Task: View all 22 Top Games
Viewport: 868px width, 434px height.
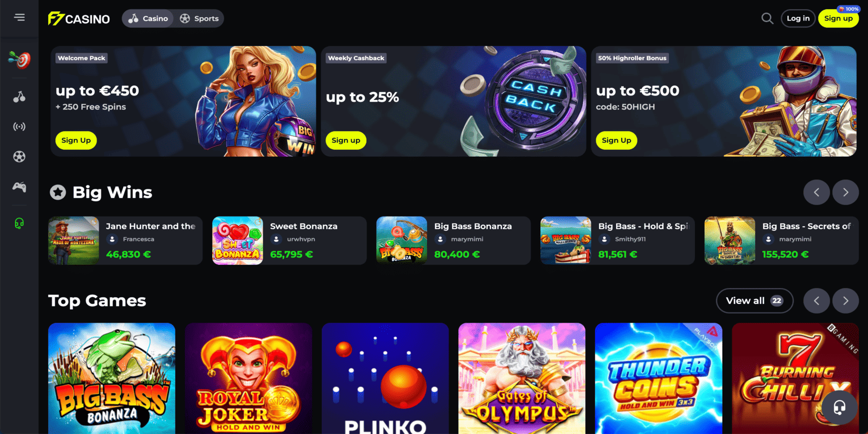Action: 755,301
